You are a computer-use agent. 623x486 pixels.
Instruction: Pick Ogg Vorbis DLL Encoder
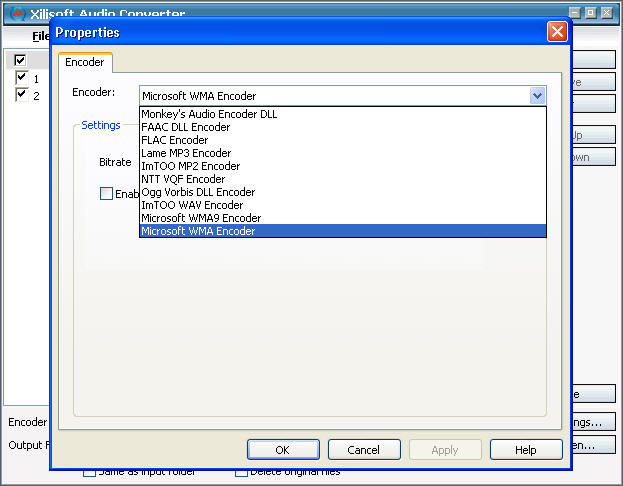click(343, 192)
